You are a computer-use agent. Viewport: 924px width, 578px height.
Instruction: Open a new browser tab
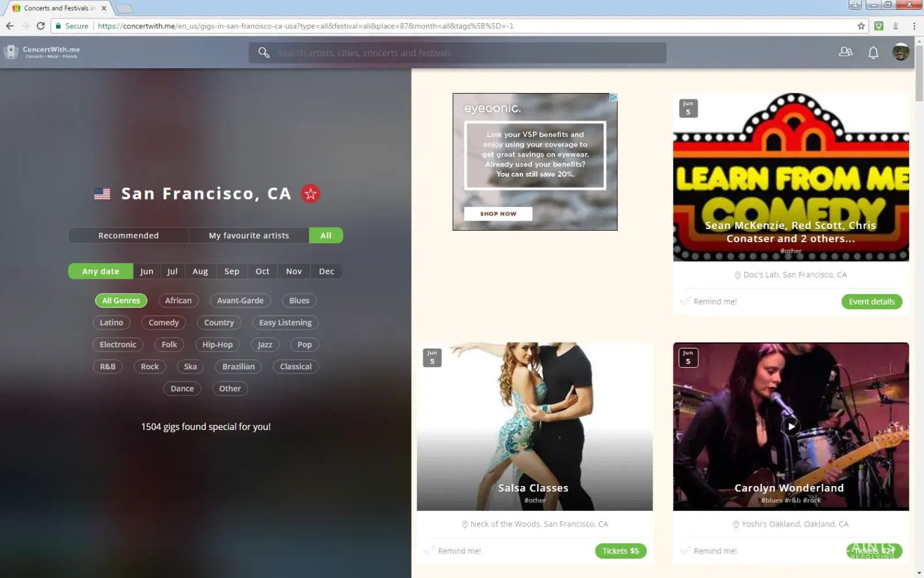(124, 8)
